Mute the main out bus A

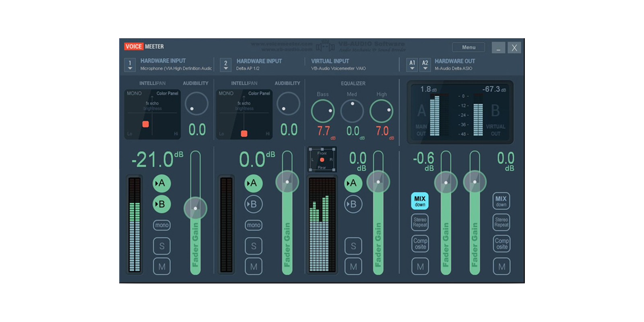tap(420, 266)
